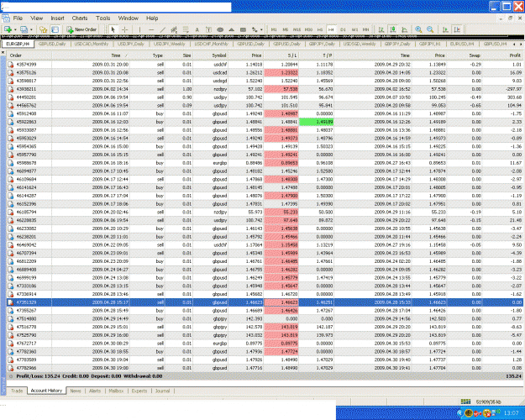Switch chart to W1 timeframe
The width and height of the screenshot is (525, 420).
[354, 29]
